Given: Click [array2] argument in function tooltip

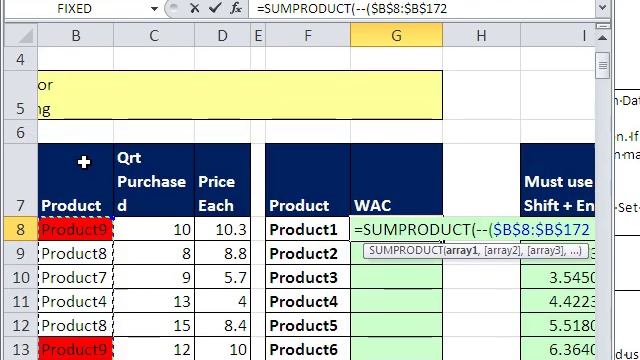Looking at the screenshot, I should 502,250.
